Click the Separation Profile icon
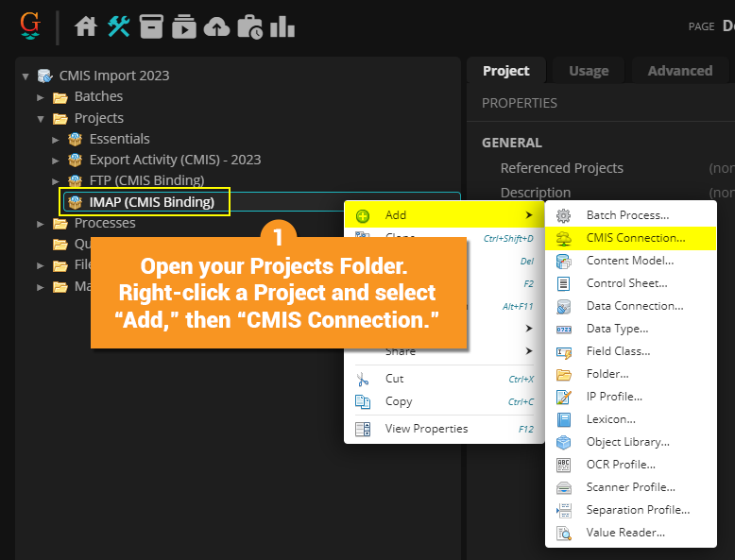 [563, 510]
